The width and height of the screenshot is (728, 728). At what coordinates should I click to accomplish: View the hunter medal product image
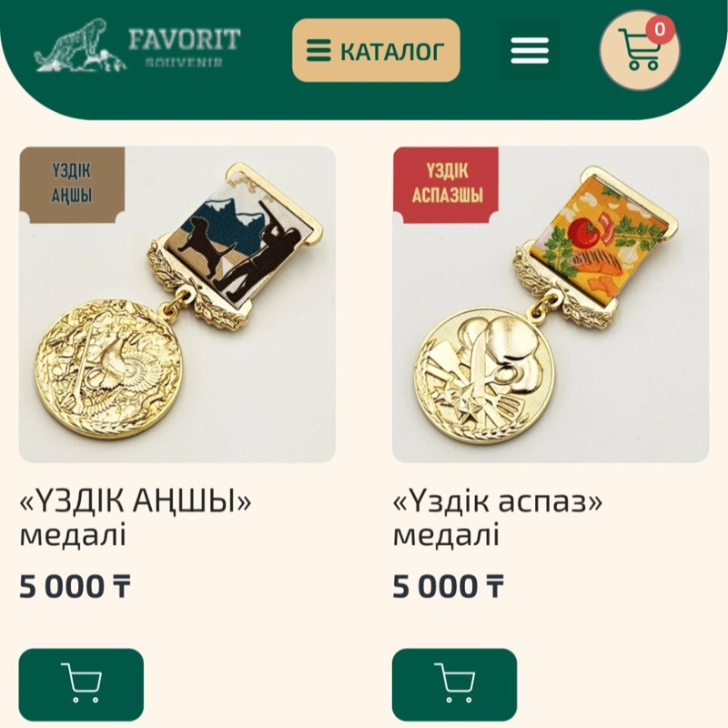click(x=177, y=305)
